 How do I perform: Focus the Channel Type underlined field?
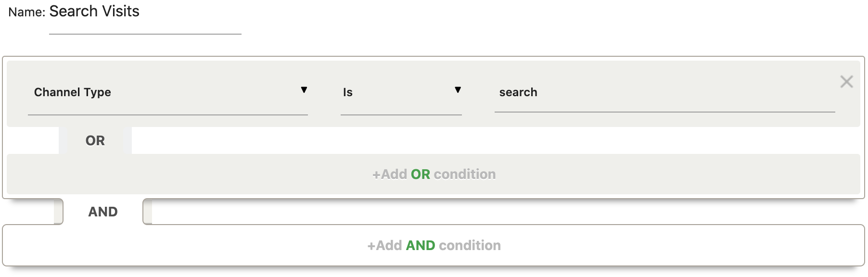(x=168, y=106)
